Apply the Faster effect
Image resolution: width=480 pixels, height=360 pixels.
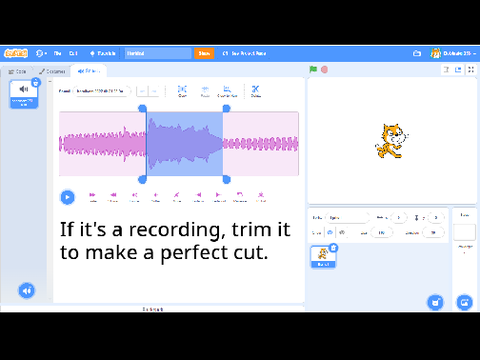coord(92,197)
